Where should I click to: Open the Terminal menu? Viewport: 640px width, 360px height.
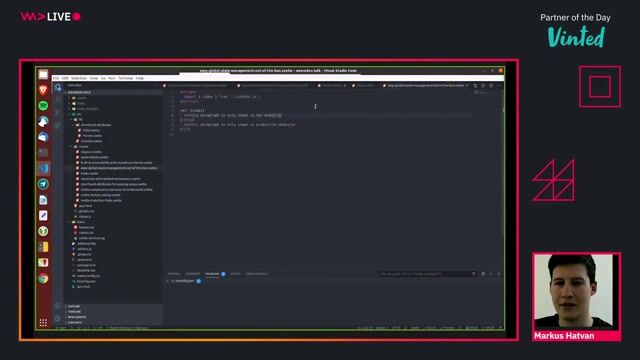point(126,78)
